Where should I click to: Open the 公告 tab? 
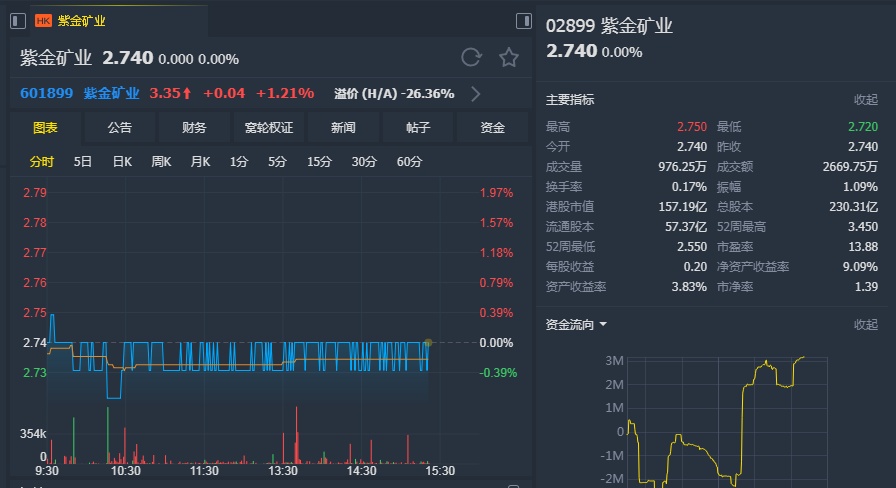(119, 127)
